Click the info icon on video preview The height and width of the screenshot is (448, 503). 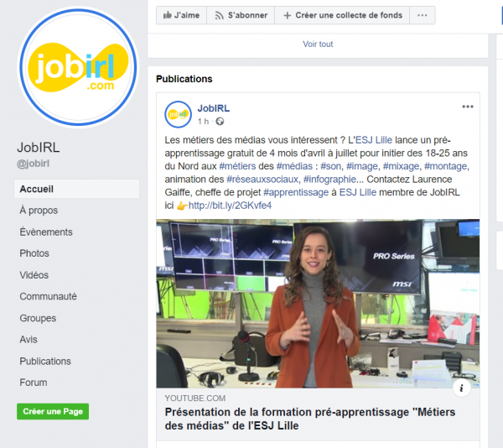(461, 388)
